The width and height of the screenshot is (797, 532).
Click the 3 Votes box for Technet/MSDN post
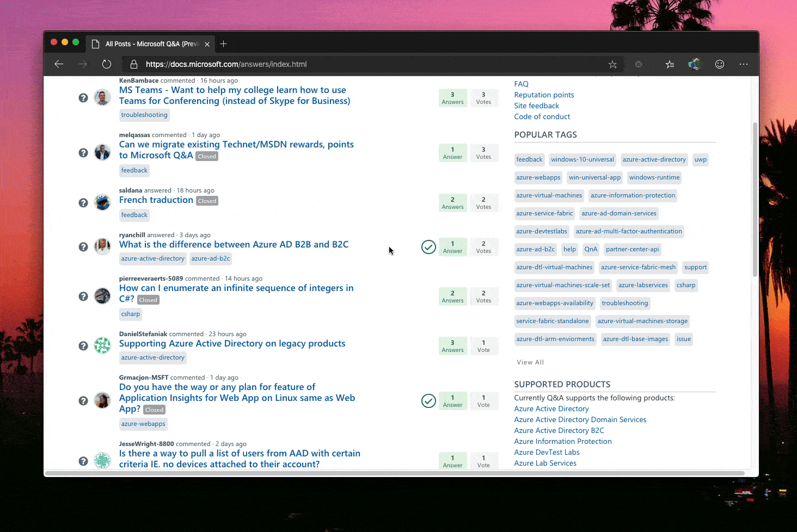pos(483,153)
